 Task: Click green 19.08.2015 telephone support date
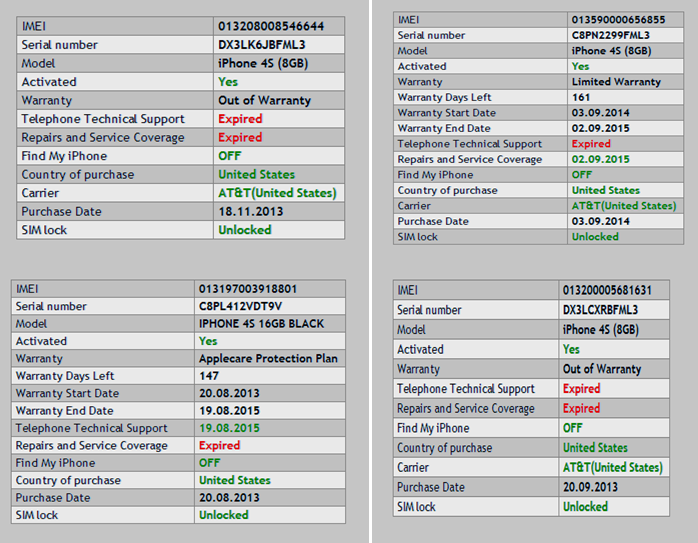pyautogui.click(x=228, y=428)
